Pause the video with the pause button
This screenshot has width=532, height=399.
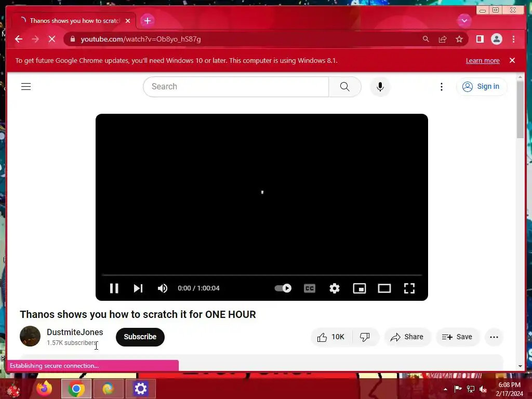tap(114, 288)
